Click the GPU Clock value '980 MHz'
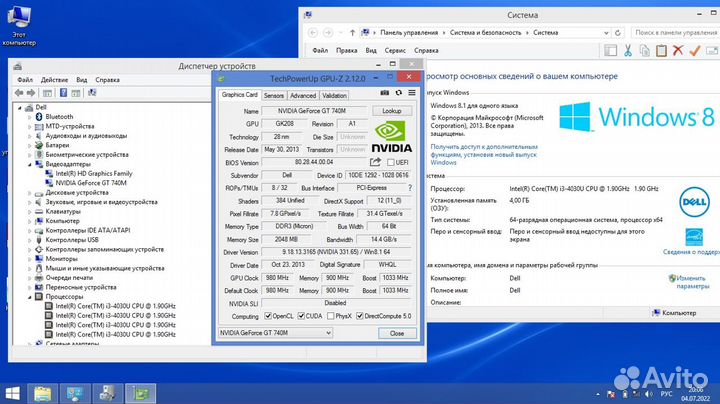 click(x=277, y=278)
